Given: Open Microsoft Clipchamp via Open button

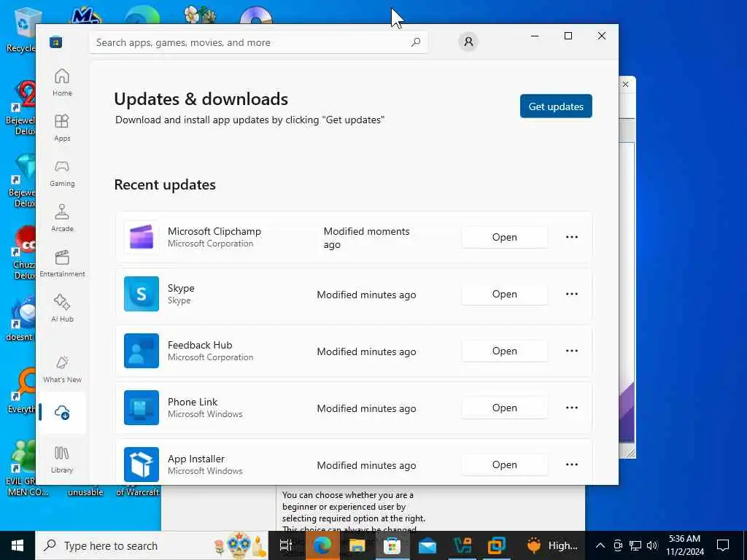Looking at the screenshot, I should 505,237.
